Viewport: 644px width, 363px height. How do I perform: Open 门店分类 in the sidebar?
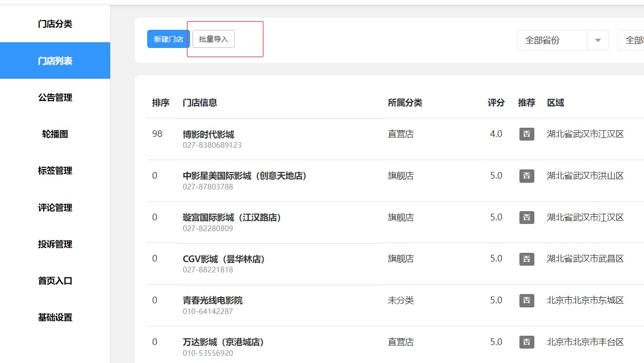[x=55, y=24]
